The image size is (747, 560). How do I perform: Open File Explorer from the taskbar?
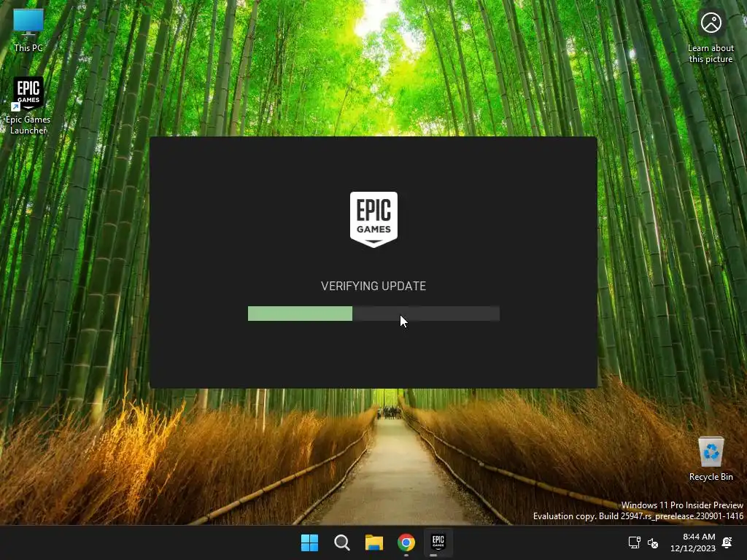[x=374, y=542]
